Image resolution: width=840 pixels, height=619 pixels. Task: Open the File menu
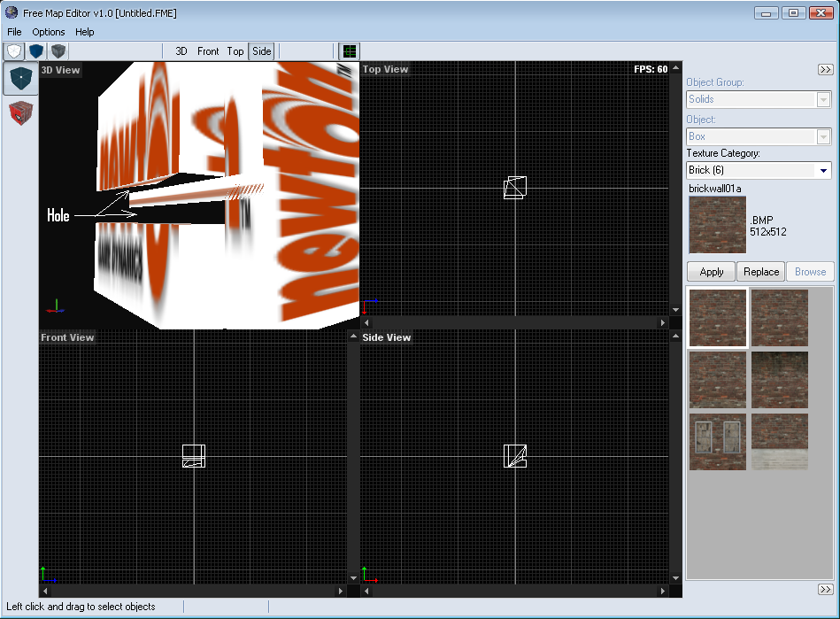coord(14,32)
